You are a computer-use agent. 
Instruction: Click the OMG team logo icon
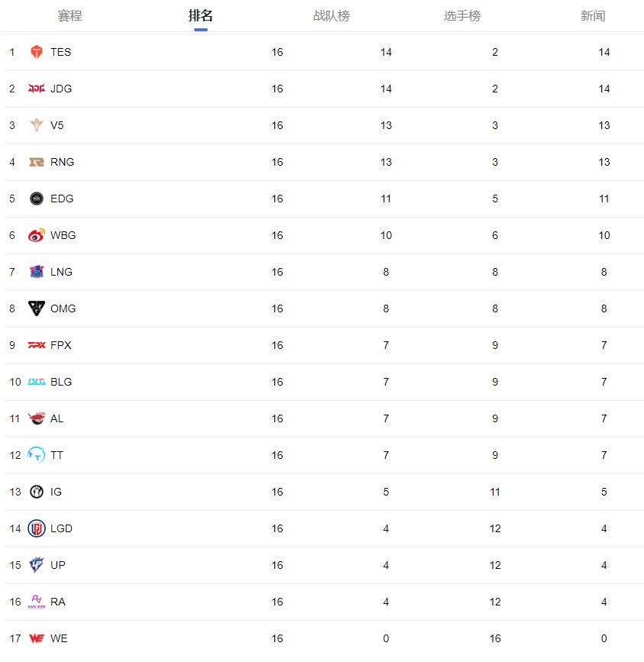(37, 308)
